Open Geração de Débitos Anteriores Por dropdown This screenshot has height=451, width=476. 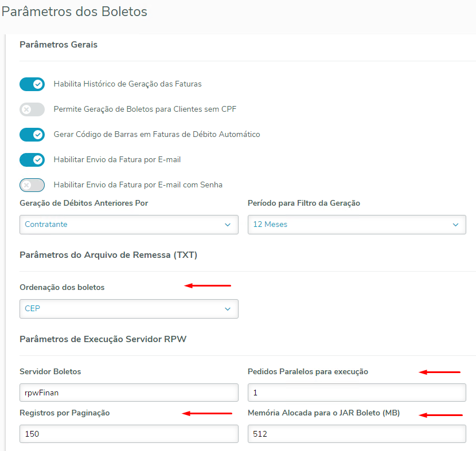128,225
